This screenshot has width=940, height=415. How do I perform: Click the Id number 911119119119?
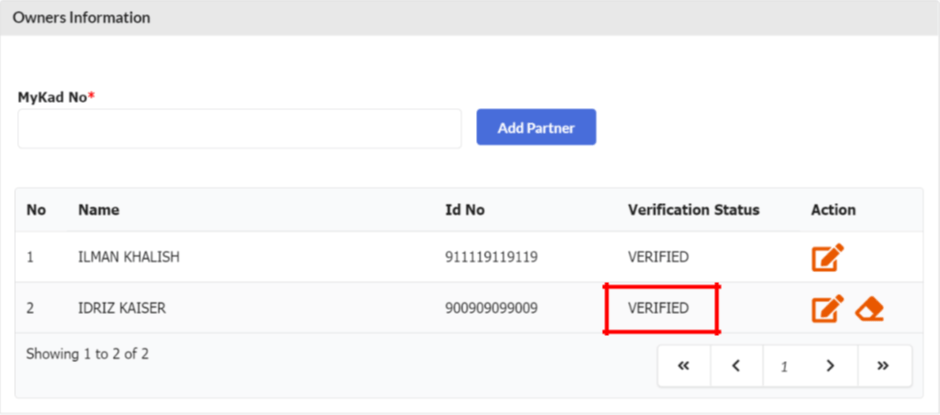click(491, 258)
